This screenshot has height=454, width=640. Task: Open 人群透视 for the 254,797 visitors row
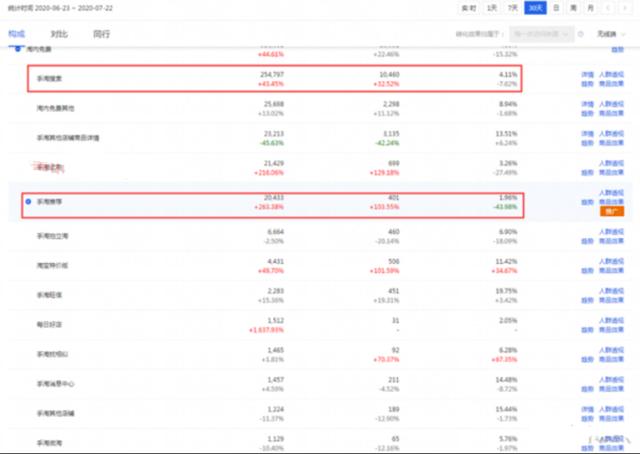click(x=611, y=75)
